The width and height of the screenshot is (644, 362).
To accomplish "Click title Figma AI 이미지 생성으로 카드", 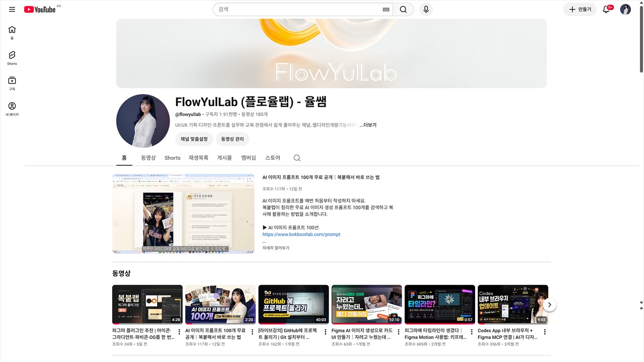I will 362,334.
